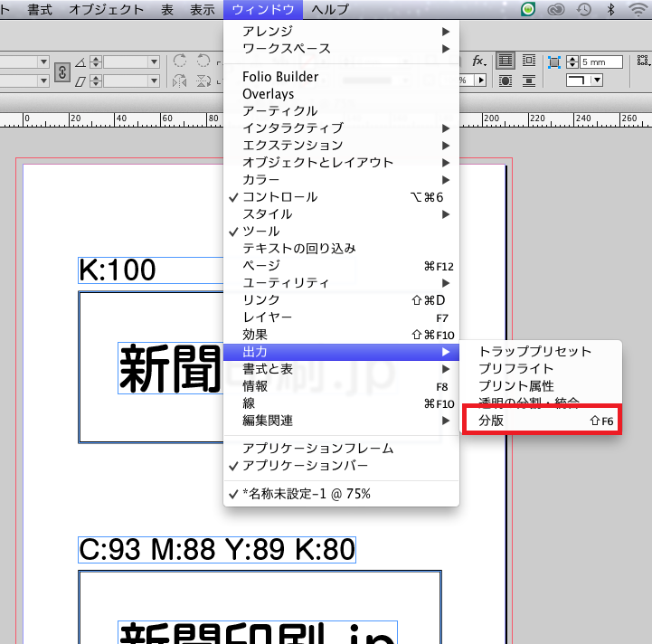652x644 pixels.
Task: Click the green menu bar status icon
Action: click(x=528, y=9)
